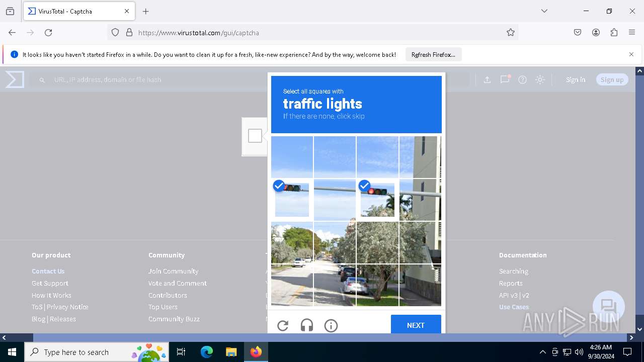Click the Refresh Firefox... button
The height and width of the screenshot is (362, 644).
click(x=433, y=54)
